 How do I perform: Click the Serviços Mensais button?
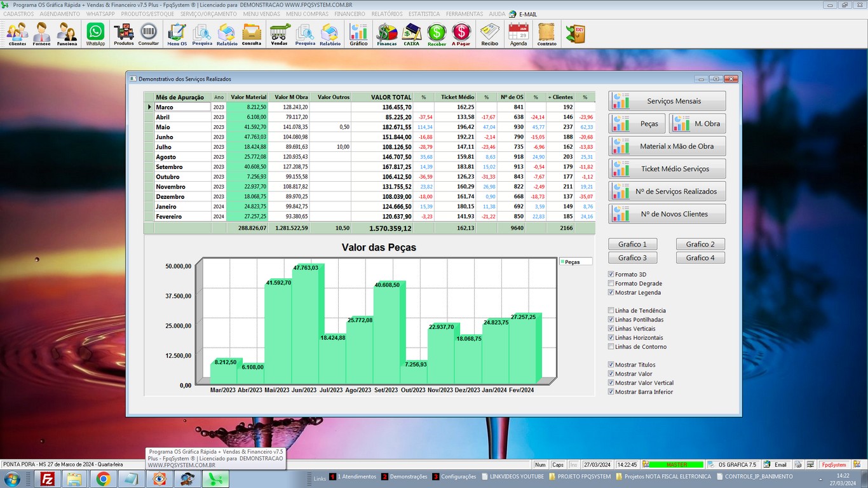(x=667, y=101)
